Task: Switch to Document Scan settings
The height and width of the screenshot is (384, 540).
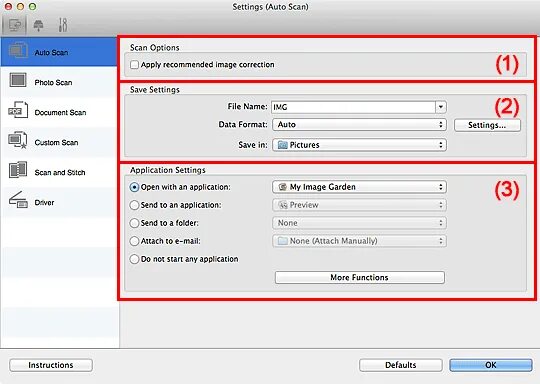Action: [59, 112]
